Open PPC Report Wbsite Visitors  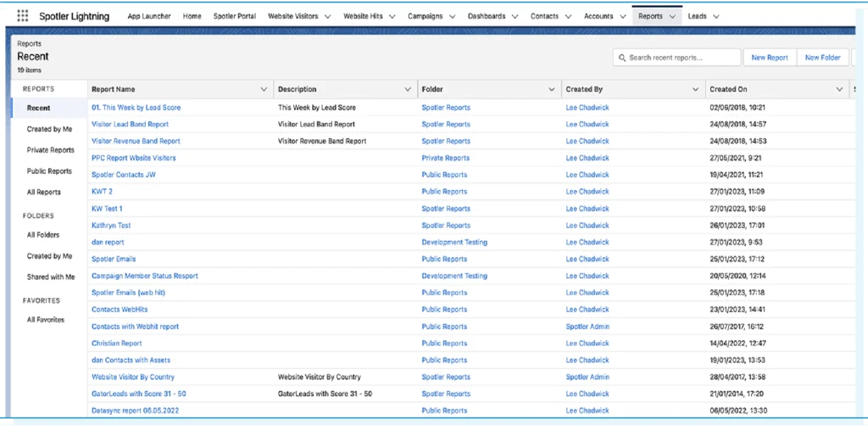tap(133, 158)
